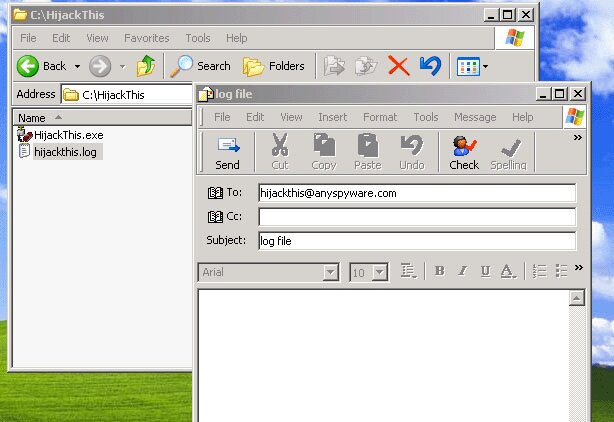Minimize the log file window
Screen dimensions: 614x422
click(544, 94)
